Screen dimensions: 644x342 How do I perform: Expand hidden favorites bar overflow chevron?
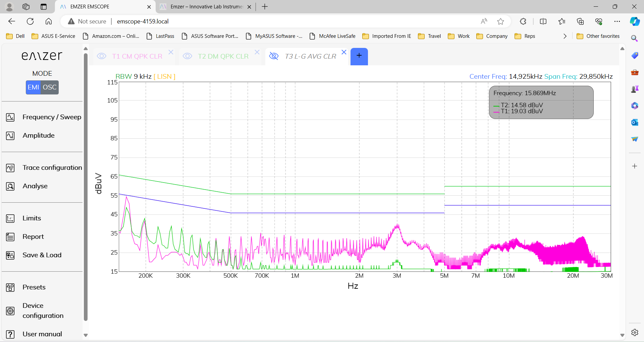[565, 36]
